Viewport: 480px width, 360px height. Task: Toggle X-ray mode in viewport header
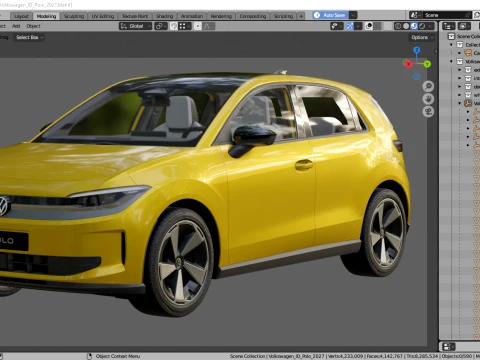[388, 26]
